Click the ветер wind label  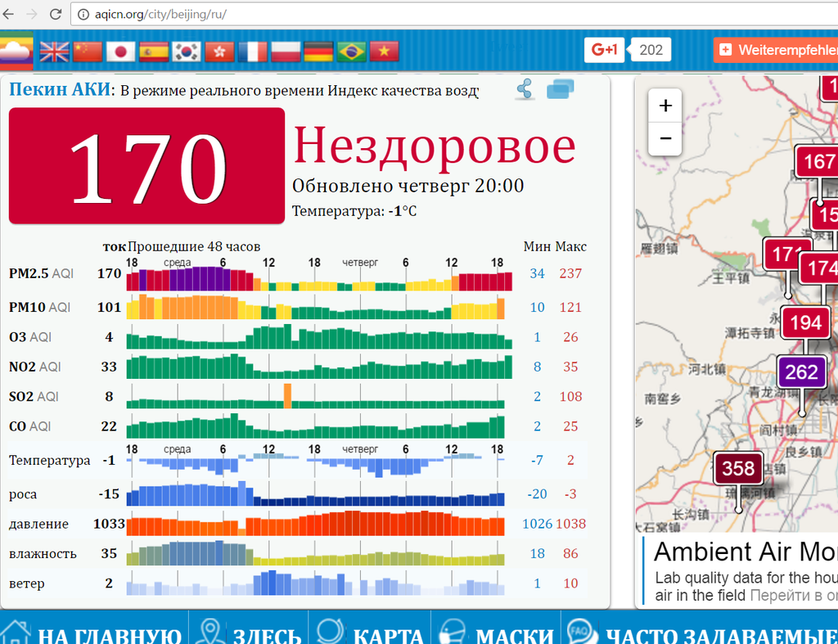[27, 583]
